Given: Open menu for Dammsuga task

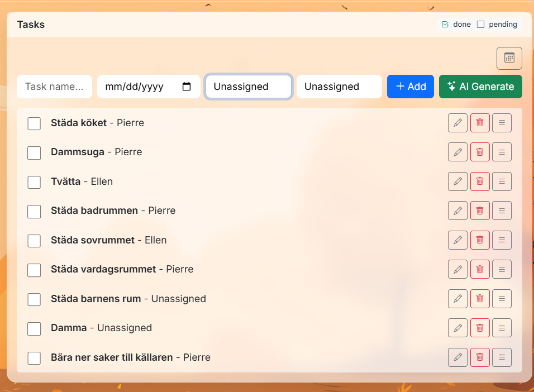Looking at the screenshot, I should point(502,152).
